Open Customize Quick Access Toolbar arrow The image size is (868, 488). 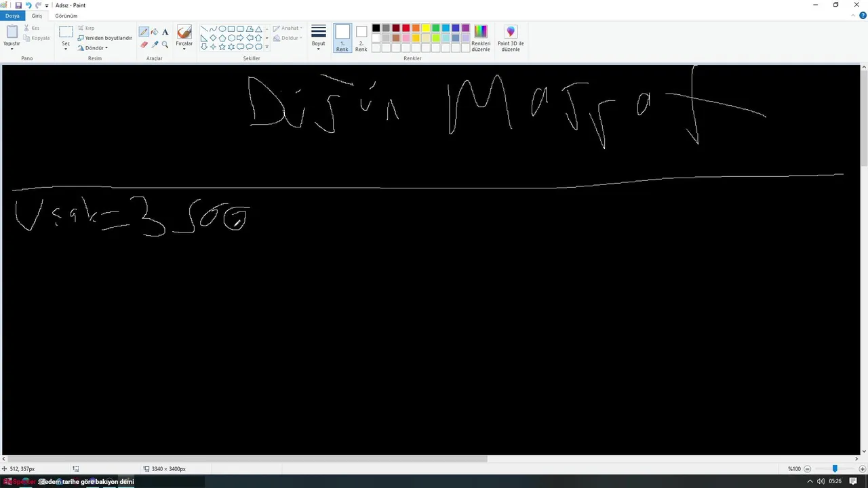pos(47,5)
